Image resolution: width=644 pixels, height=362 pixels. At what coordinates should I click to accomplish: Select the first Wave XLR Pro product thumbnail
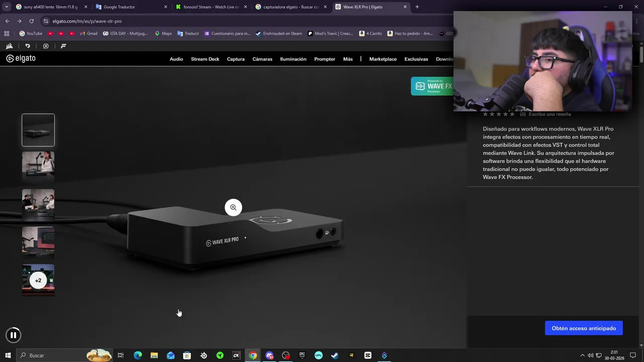pyautogui.click(x=38, y=130)
